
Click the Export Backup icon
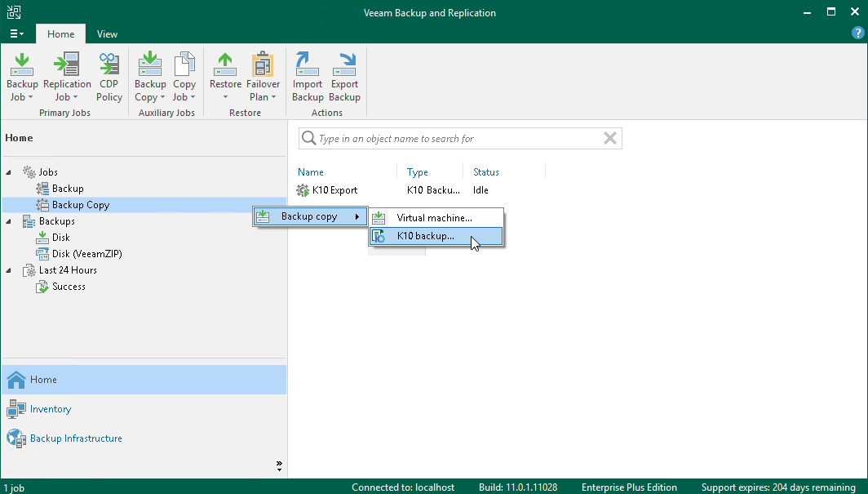click(344, 65)
